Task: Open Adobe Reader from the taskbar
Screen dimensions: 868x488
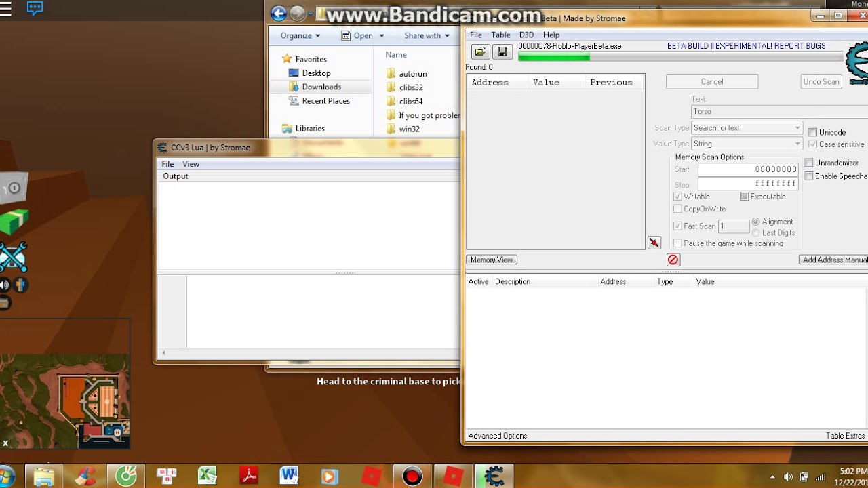Action: click(x=248, y=476)
